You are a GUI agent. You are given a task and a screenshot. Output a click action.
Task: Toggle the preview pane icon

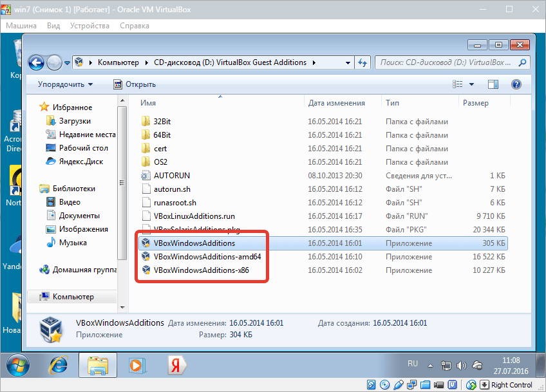(x=493, y=84)
